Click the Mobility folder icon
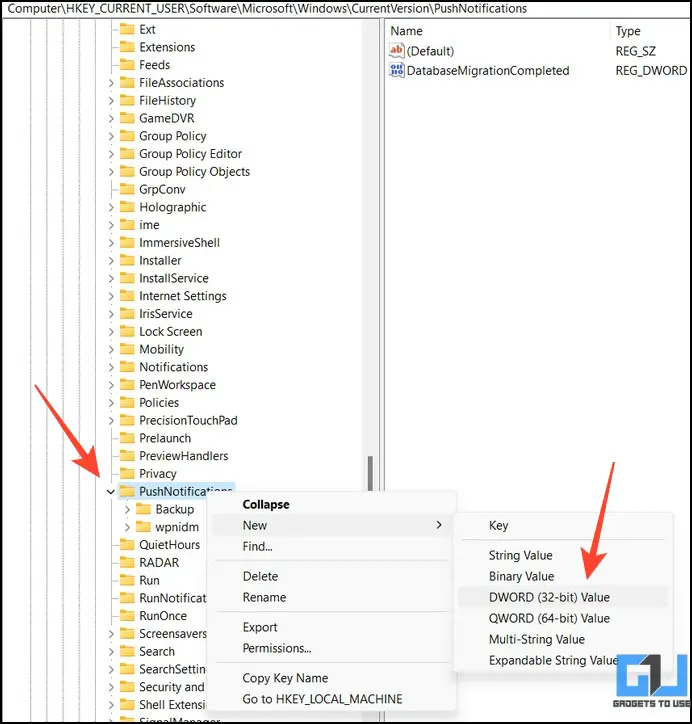692x724 pixels. (127, 350)
